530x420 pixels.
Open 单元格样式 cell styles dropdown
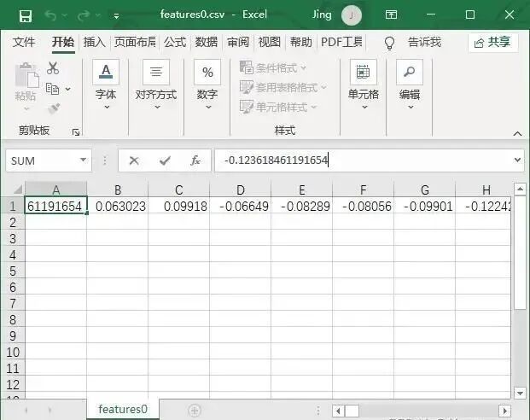point(278,108)
